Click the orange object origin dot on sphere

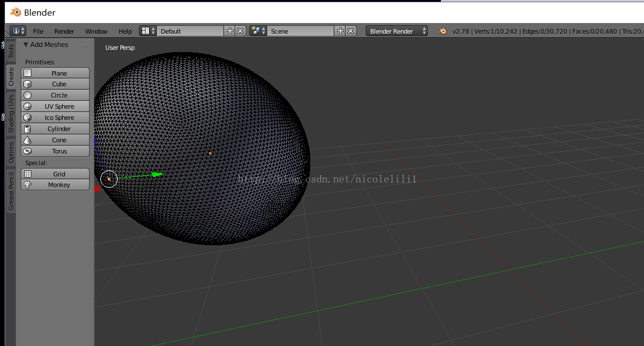pos(211,153)
